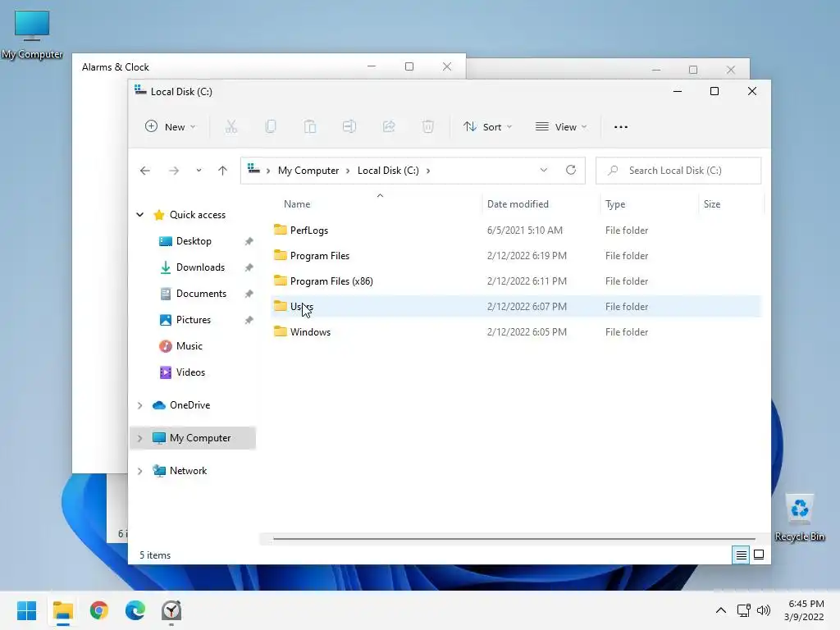The height and width of the screenshot is (630, 840).
Task: Switch to large thumbnails view in status bar
Action: pos(759,555)
